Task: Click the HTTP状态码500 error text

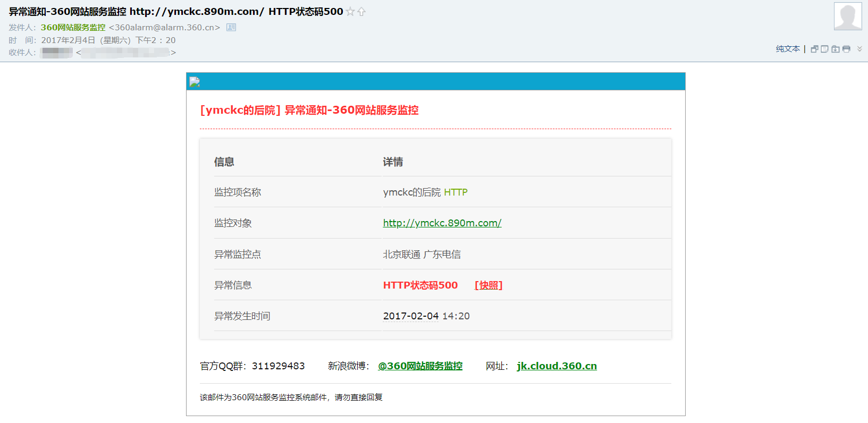Action: coord(420,285)
